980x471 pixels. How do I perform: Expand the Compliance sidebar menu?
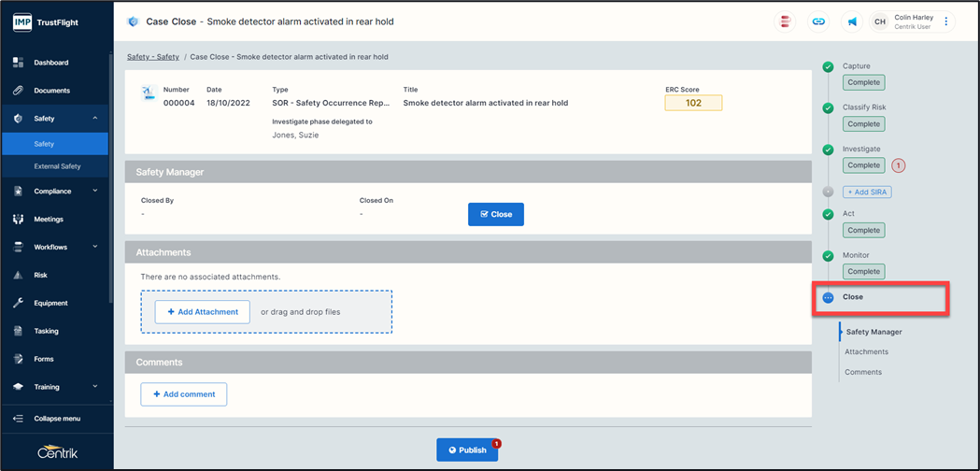(x=94, y=192)
